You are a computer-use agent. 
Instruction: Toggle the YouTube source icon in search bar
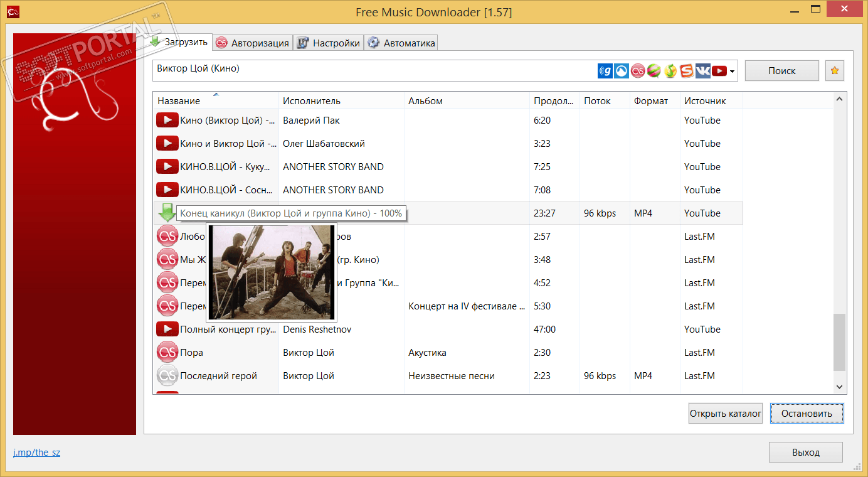tap(719, 71)
